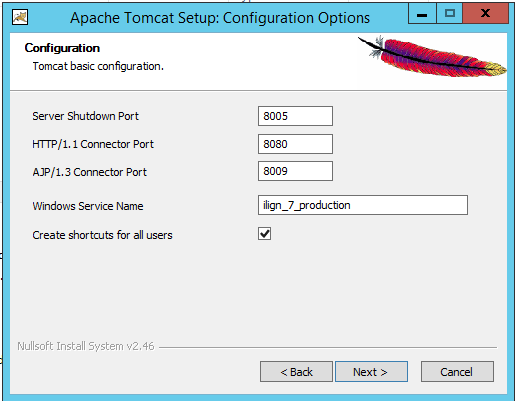Click the AJP/1.3 Connector Port label
Viewport: 516px width, 401px height.
click(x=89, y=172)
